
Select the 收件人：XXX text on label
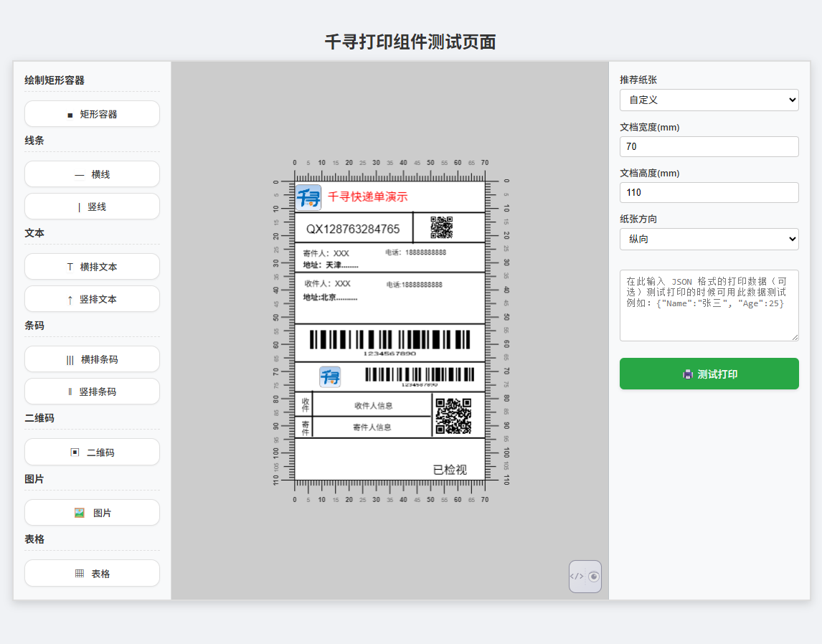328,283
